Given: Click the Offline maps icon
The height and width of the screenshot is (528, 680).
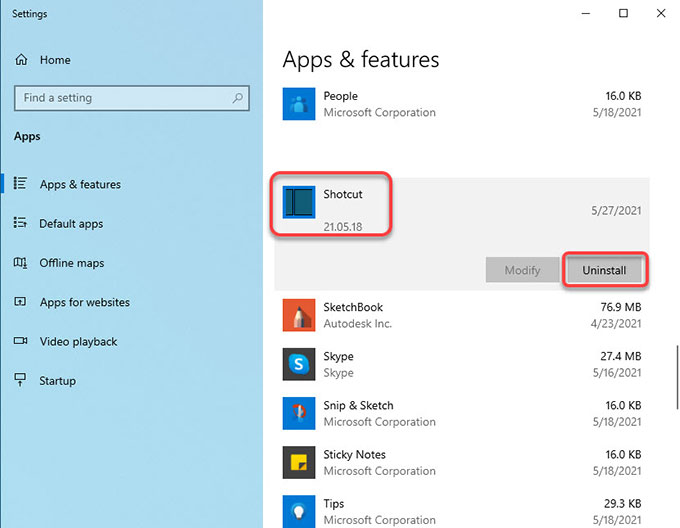Looking at the screenshot, I should click(20, 262).
